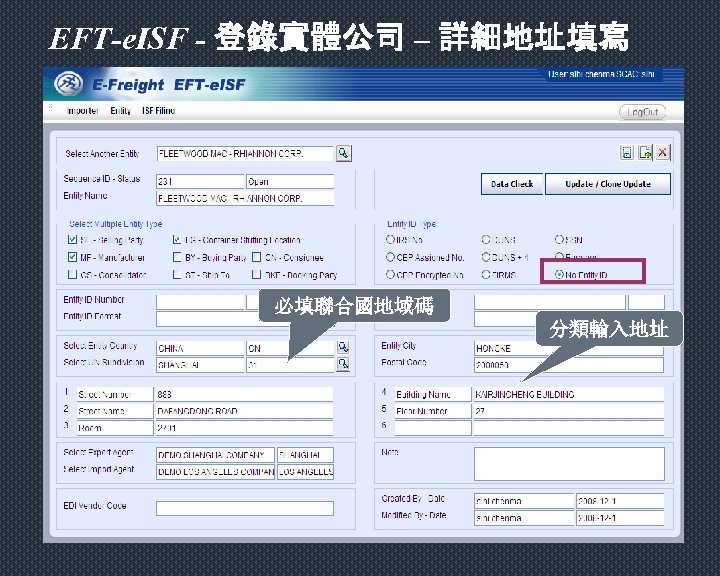Click the Note text area
720x576 pixels.
coord(569,464)
